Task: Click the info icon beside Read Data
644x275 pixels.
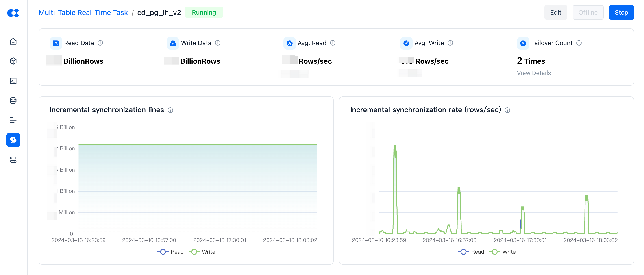Action: [100, 43]
